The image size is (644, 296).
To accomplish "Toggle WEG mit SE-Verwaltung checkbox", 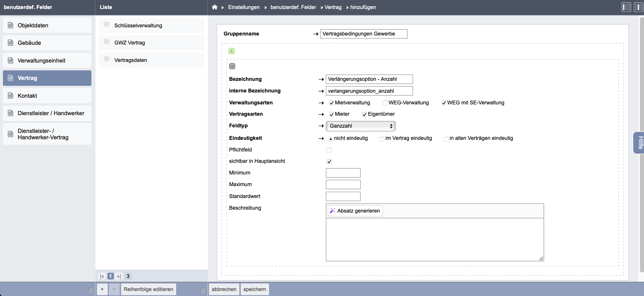I will point(444,103).
